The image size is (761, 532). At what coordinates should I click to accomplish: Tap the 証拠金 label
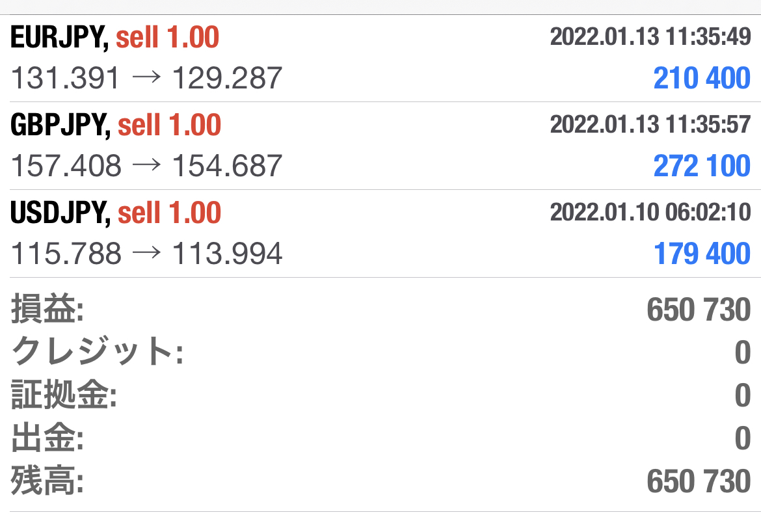point(64,396)
